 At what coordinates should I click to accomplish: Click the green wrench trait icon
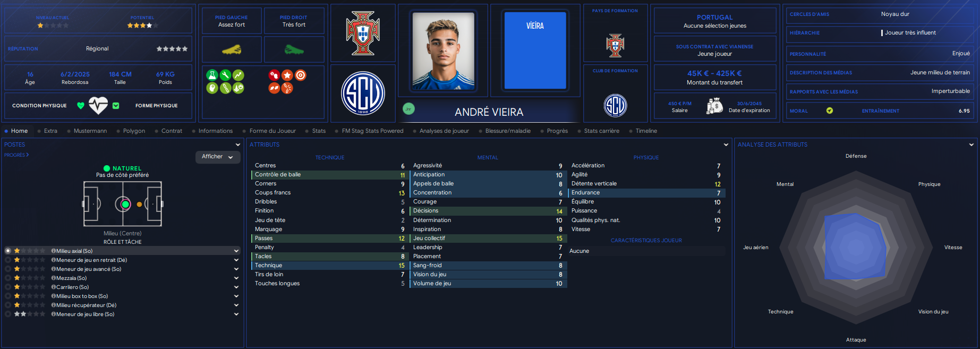click(x=225, y=75)
